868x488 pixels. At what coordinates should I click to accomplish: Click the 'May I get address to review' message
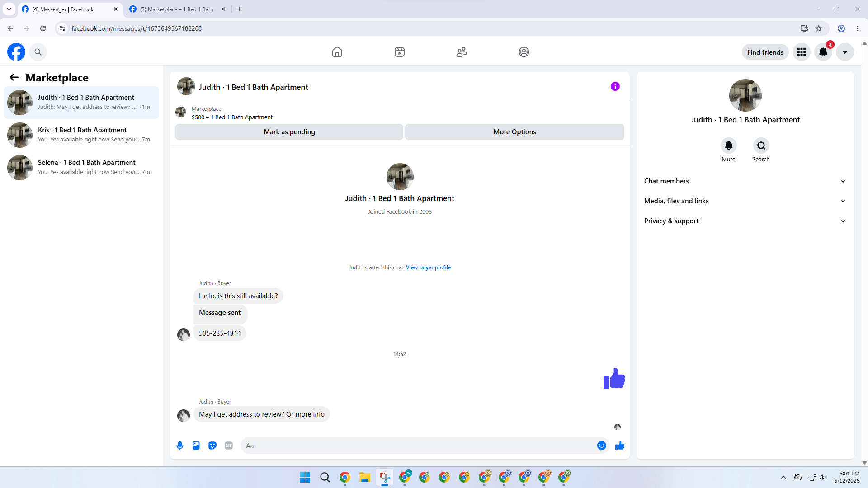262,414
